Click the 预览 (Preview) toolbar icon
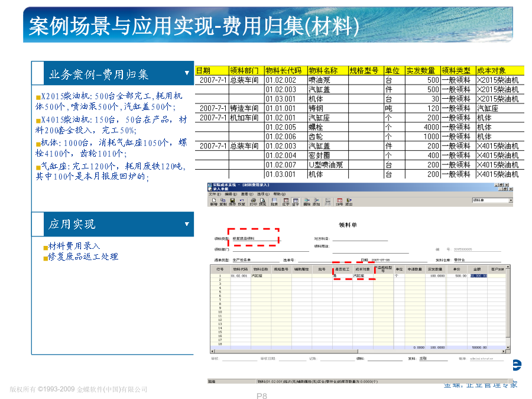 (262, 202)
